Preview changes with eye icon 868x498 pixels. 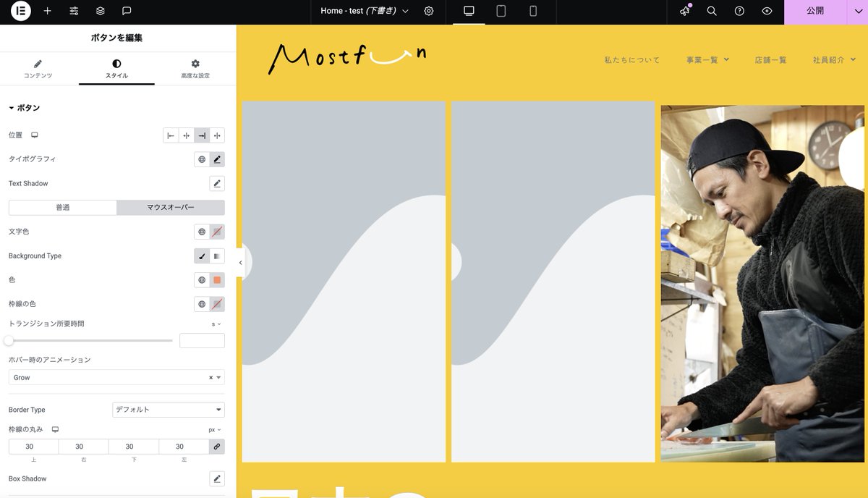(767, 12)
